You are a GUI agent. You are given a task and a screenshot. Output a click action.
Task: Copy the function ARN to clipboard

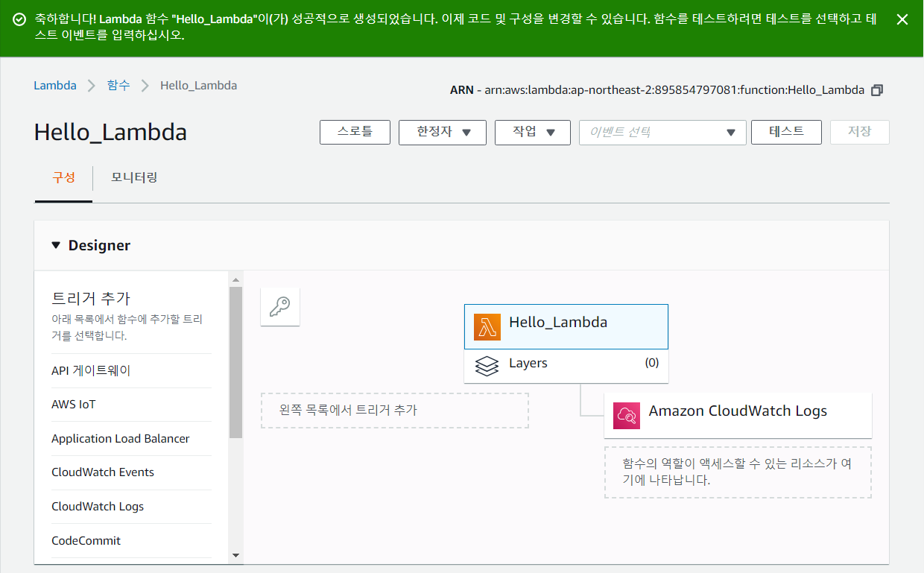click(x=877, y=90)
